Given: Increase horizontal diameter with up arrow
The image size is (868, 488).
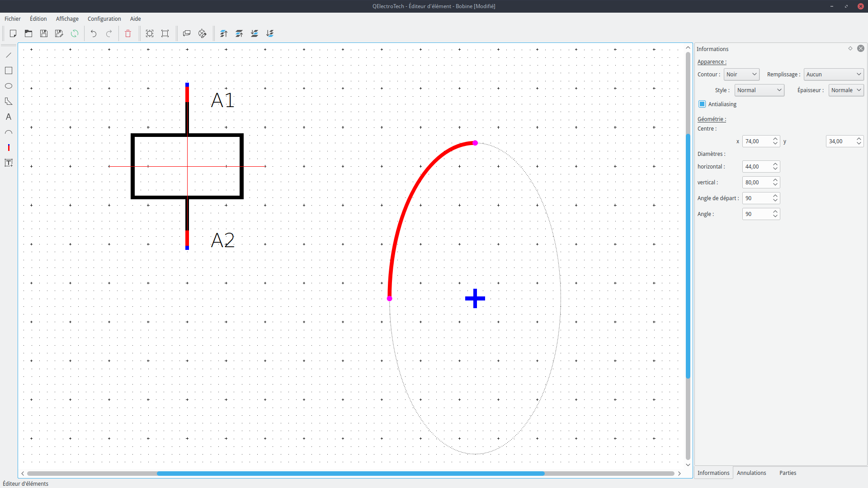Looking at the screenshot, I should pos(775,164).
